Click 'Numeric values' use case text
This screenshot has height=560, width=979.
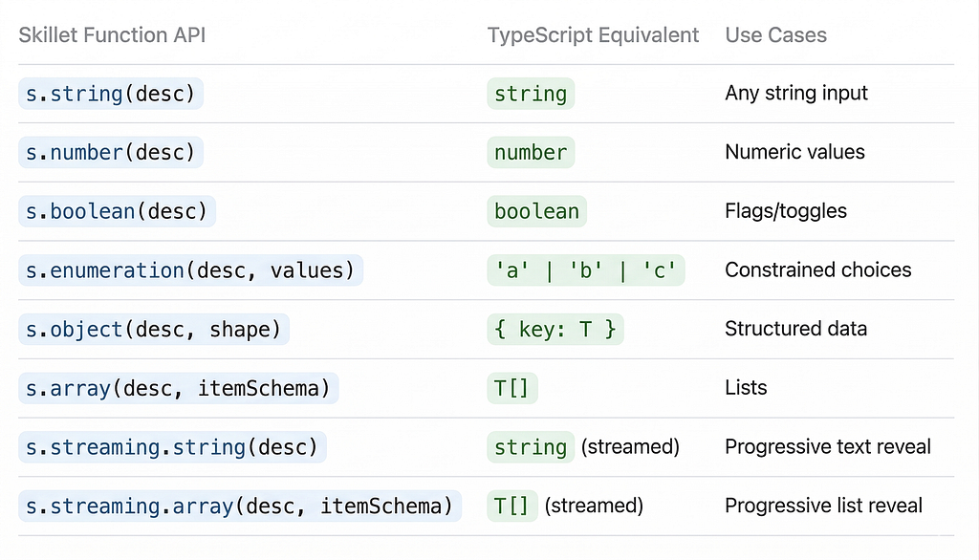[794, 152]
